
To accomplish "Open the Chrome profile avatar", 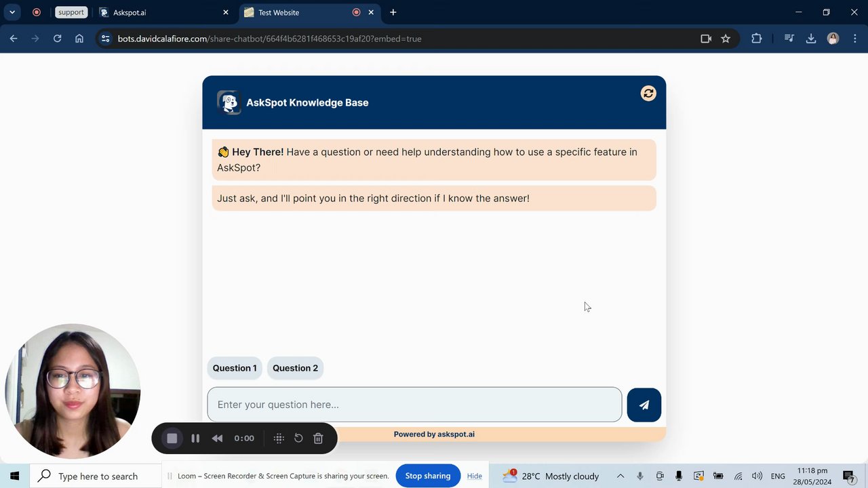I will (833, 39).
